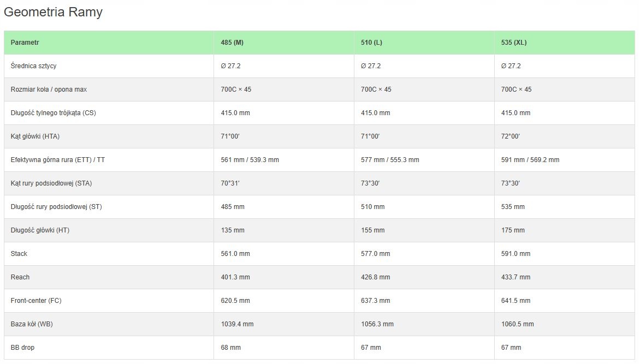Select the 561 mm / 539.3 mm cell

[x=250, y=160]
